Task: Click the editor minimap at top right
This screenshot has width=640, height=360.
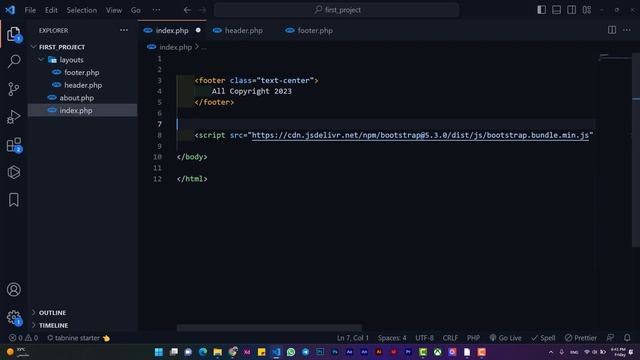Action: (615, 58)
